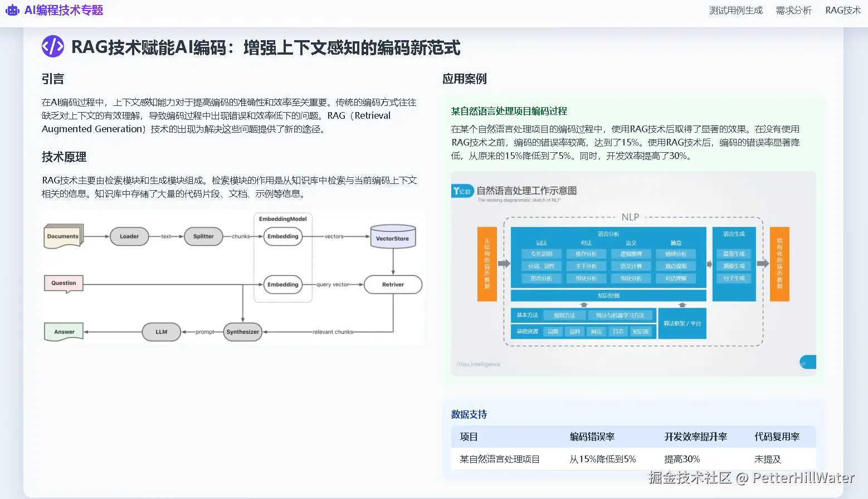Viewport: 868px width, 499px height.
Task: Go to RAG技术 nav item
Action: (x=843, y=10)
